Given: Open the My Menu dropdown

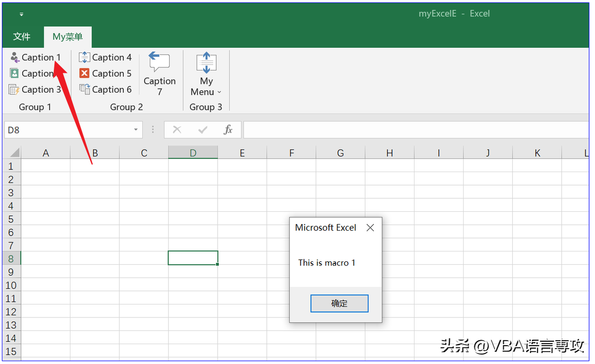Looking at the screenshot, I should click(206, 74).
